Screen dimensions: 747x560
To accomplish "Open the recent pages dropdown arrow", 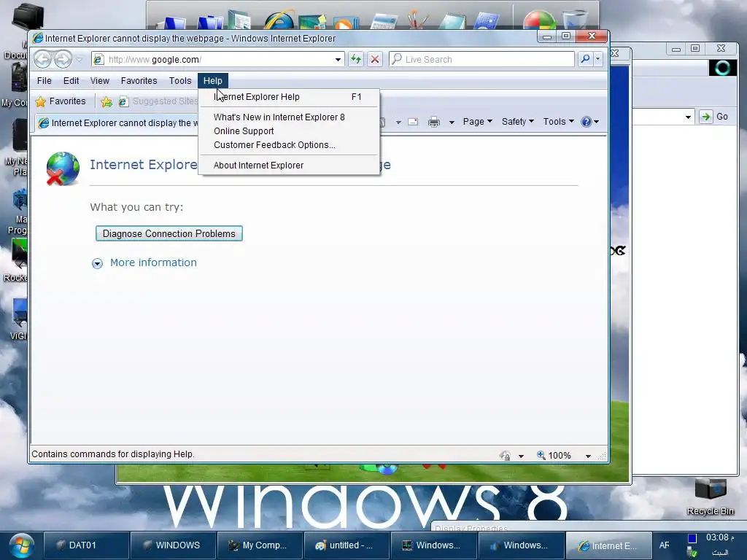I will (80, 60).
